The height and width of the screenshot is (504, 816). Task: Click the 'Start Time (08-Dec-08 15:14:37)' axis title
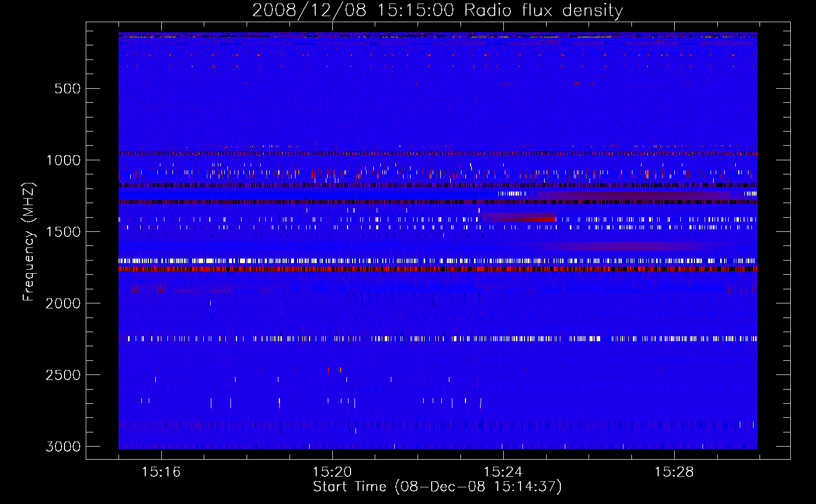pyautogui.click(x=437, y=487)
